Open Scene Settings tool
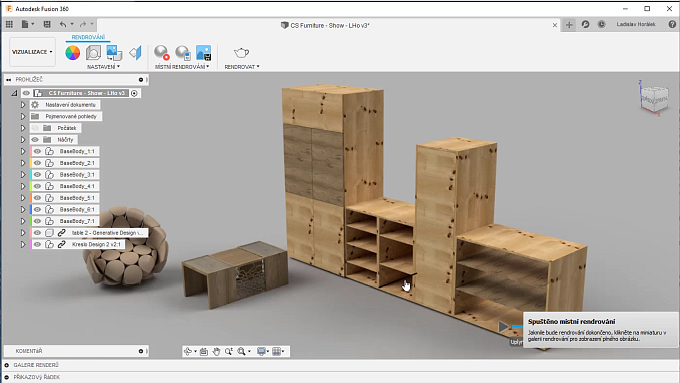Screen dimensions: 680x383 coord(93,53)
